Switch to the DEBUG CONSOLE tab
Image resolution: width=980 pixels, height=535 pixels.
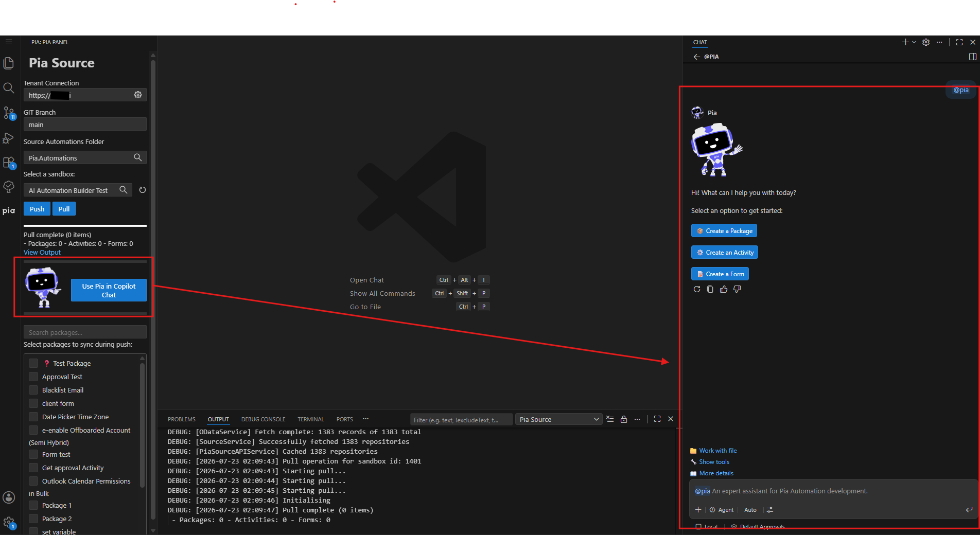point(263,419)
